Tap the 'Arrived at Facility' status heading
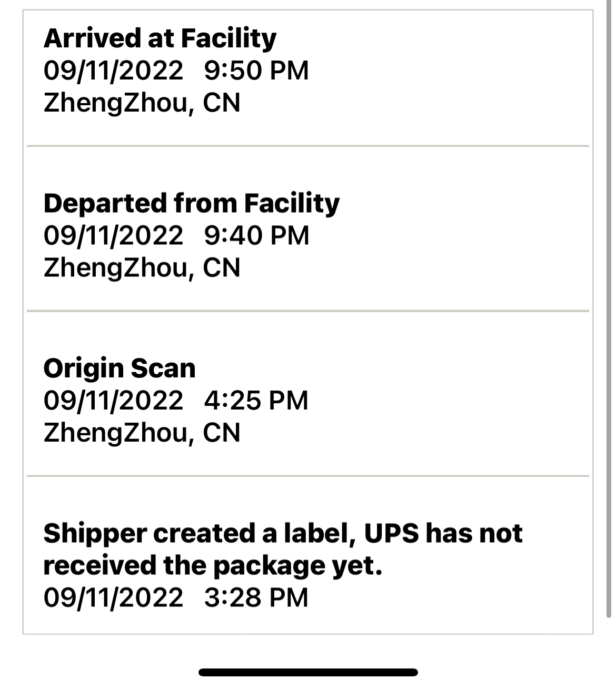This screenshot has width=616, height=689. 160,38
